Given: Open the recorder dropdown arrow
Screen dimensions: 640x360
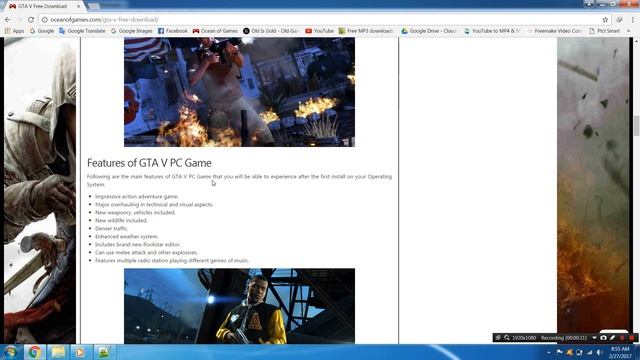Looking at the screenshot, I should point(594,338).
